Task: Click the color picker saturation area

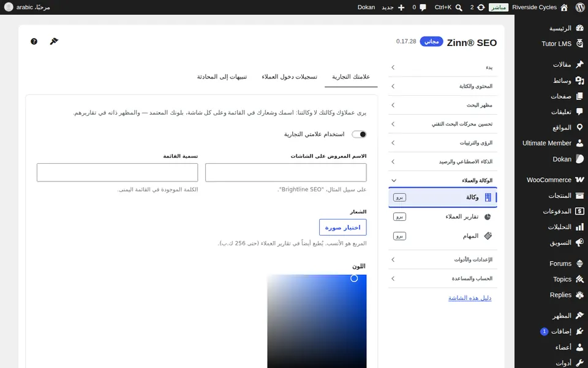Action: coord(317,321)
